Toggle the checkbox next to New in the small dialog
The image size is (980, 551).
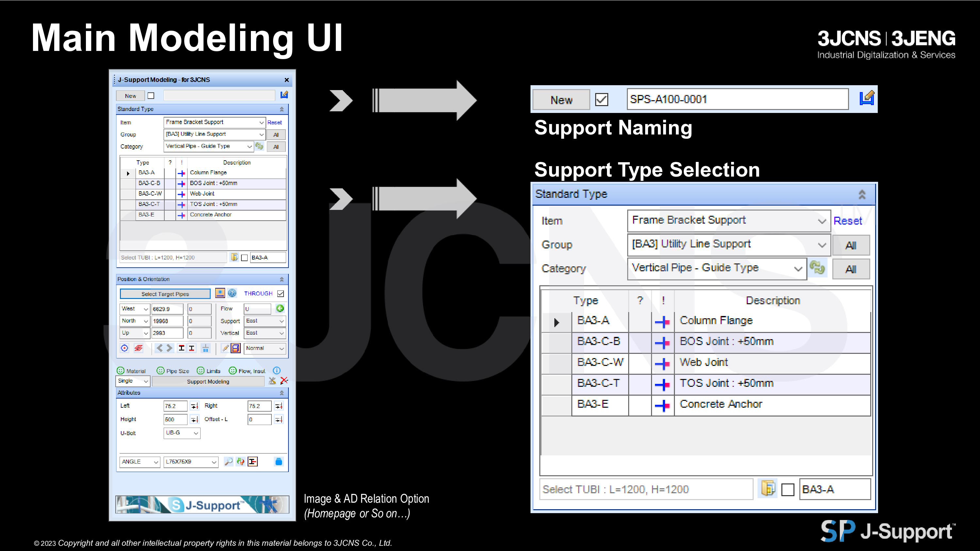coord(151,96)
